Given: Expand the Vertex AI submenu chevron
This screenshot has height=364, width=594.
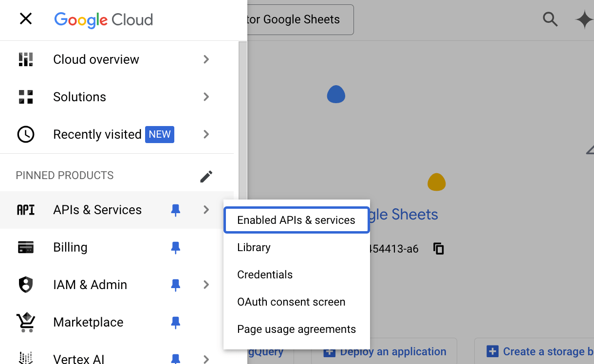Looking at the screenshot, I should click(206, 359).
